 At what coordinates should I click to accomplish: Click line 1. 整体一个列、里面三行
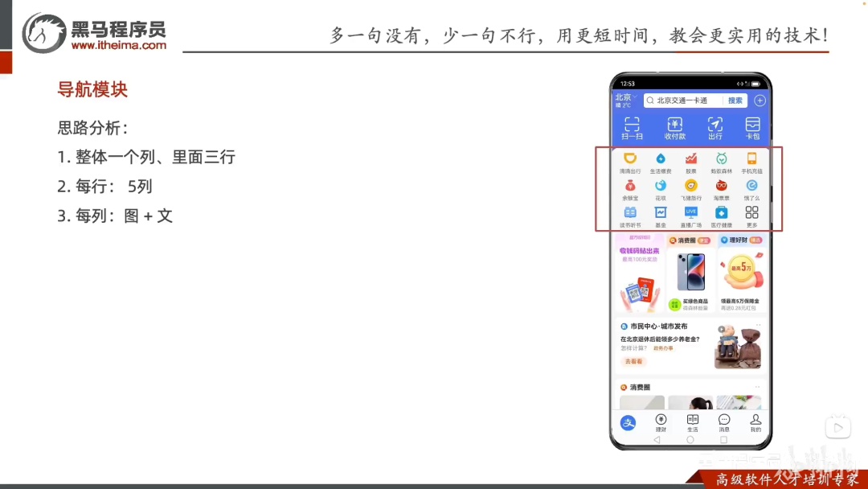tap(146, 158)
